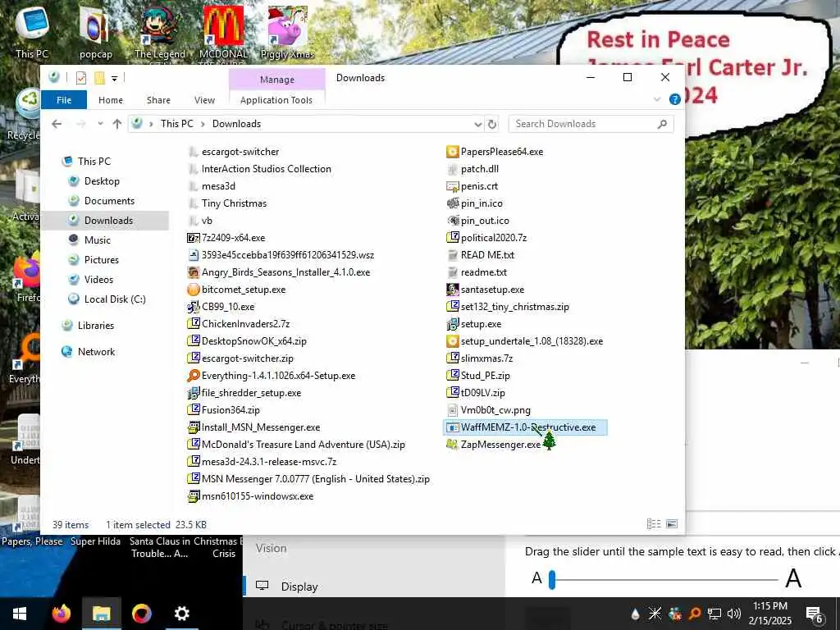Click the Search Downloads field
Viewport: 840px width, 630px height.
[x=591, y=124]
